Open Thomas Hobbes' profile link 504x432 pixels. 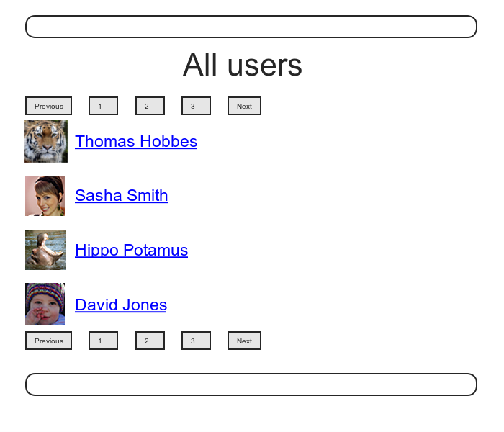pos(136,141)
